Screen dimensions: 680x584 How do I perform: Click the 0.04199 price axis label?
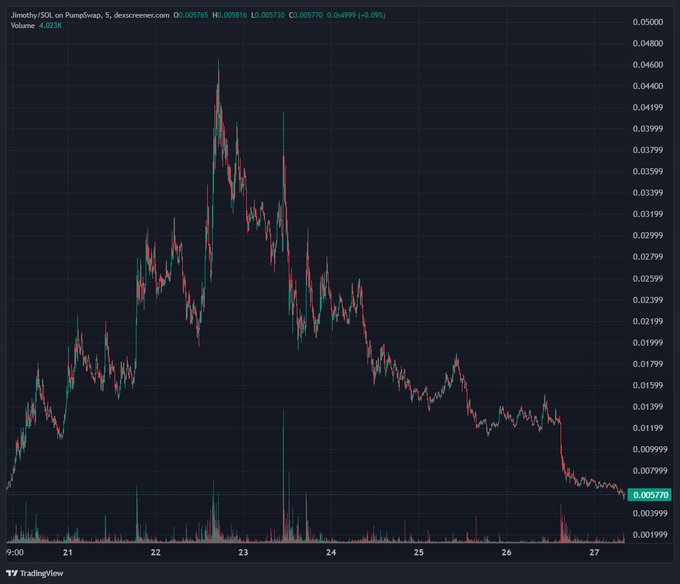(x=647, y=107)
